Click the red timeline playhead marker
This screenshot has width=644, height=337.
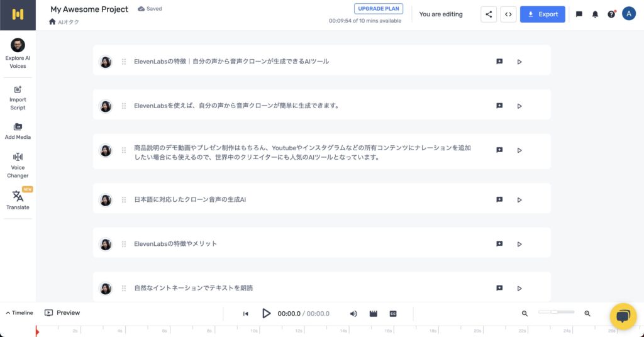(x=37, y=331)
